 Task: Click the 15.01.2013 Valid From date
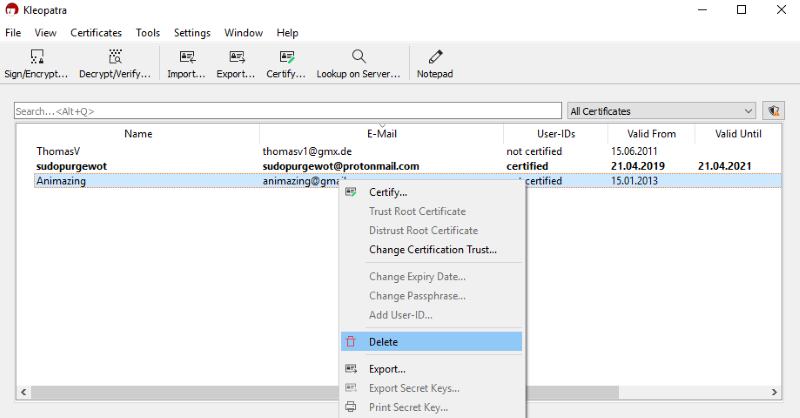[x=634, y=181]
